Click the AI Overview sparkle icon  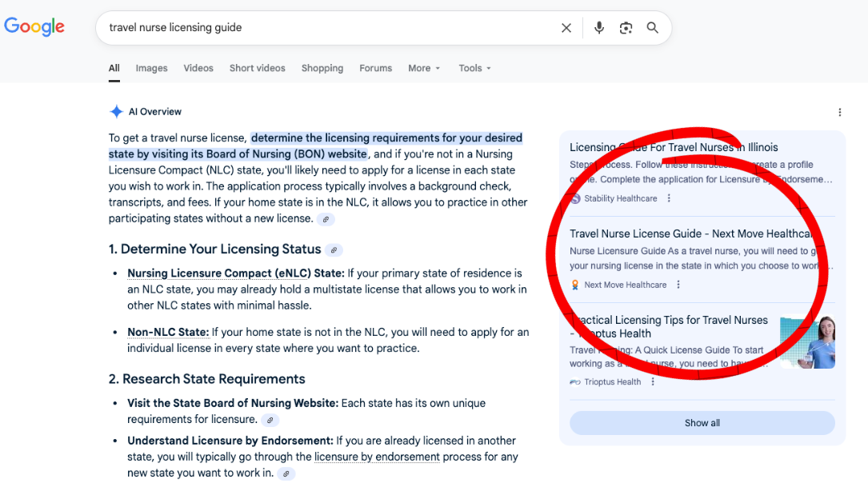pyautogui.click(x=116, y=112)
